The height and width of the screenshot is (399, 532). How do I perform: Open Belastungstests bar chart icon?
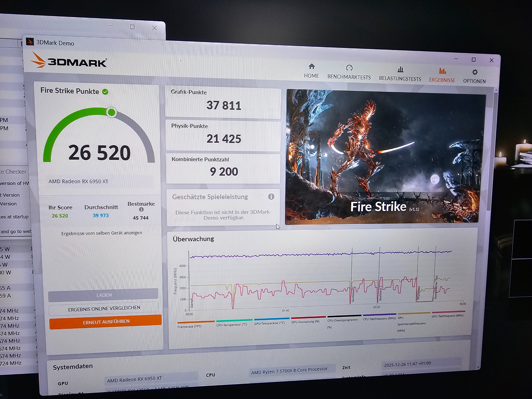point(400,70)
